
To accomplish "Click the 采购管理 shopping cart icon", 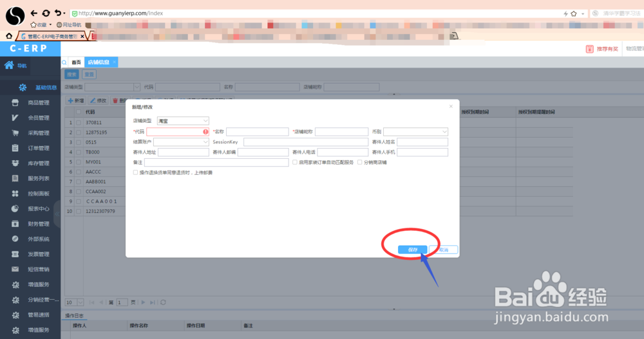I will pyautogui.click(x=15, y=133).
